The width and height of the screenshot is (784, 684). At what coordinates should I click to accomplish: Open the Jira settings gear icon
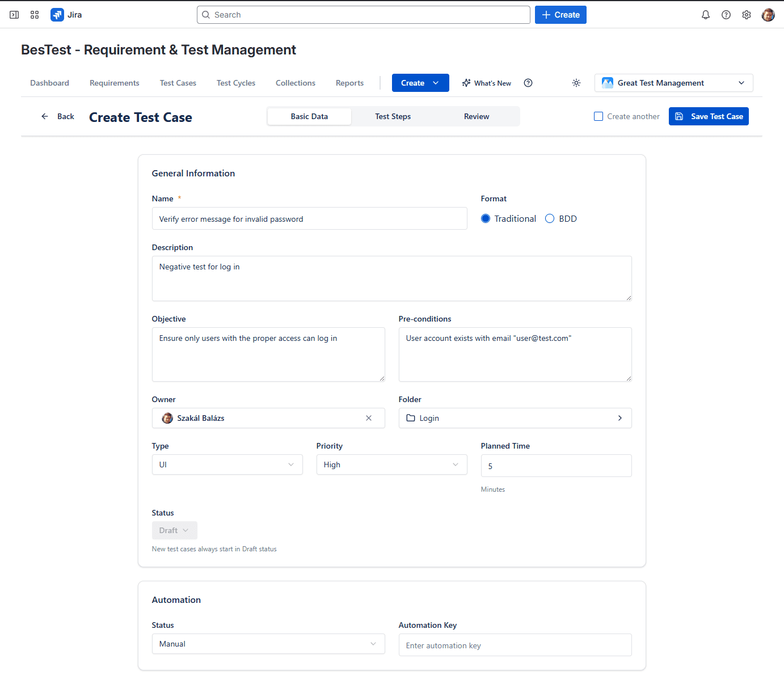pyautogui.click(x=747, y=14)
